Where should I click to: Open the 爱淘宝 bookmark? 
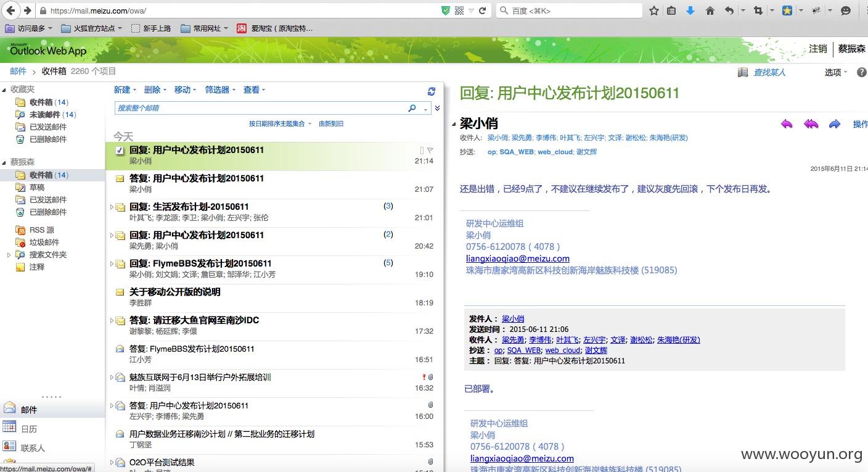[x=275, y=28]
